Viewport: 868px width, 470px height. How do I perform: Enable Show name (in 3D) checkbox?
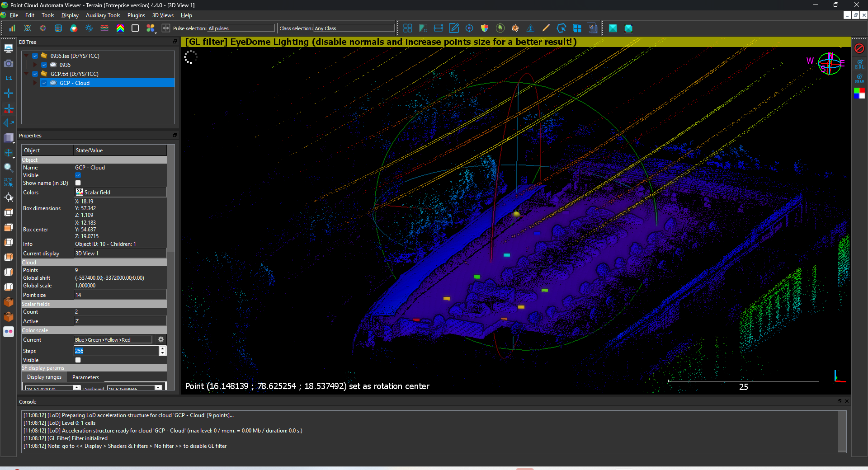coord(78,183)
